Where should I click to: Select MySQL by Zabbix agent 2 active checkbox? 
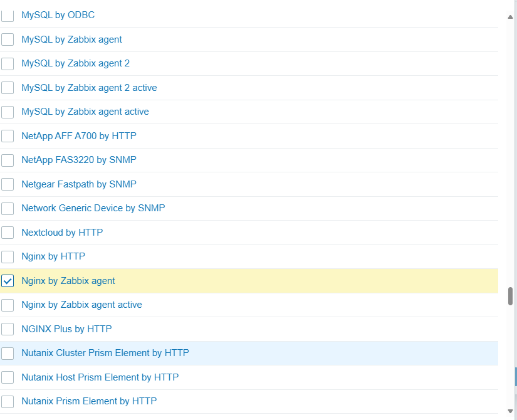8,88
